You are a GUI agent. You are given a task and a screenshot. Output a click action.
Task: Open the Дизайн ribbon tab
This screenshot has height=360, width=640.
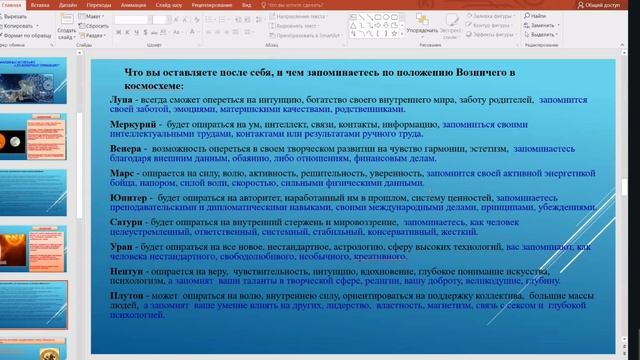tap(68, 5)
